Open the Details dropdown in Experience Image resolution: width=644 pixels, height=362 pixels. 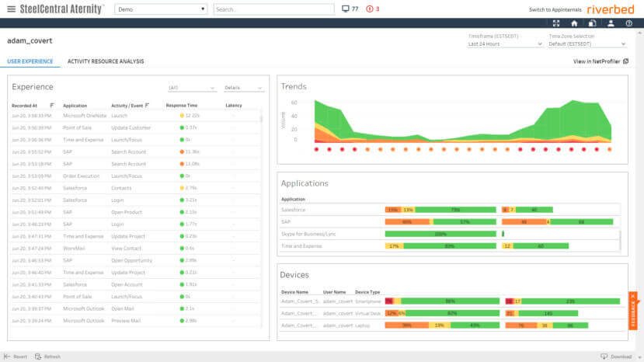pos(243,88)
